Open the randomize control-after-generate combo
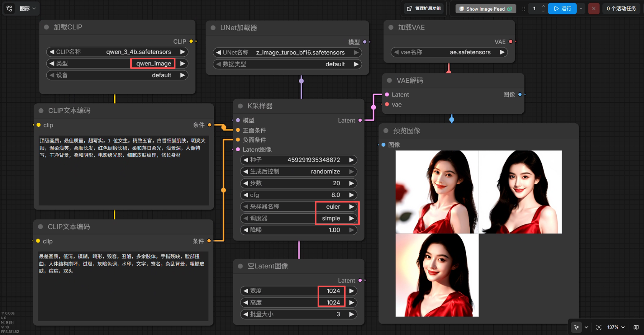 point(298,172)
